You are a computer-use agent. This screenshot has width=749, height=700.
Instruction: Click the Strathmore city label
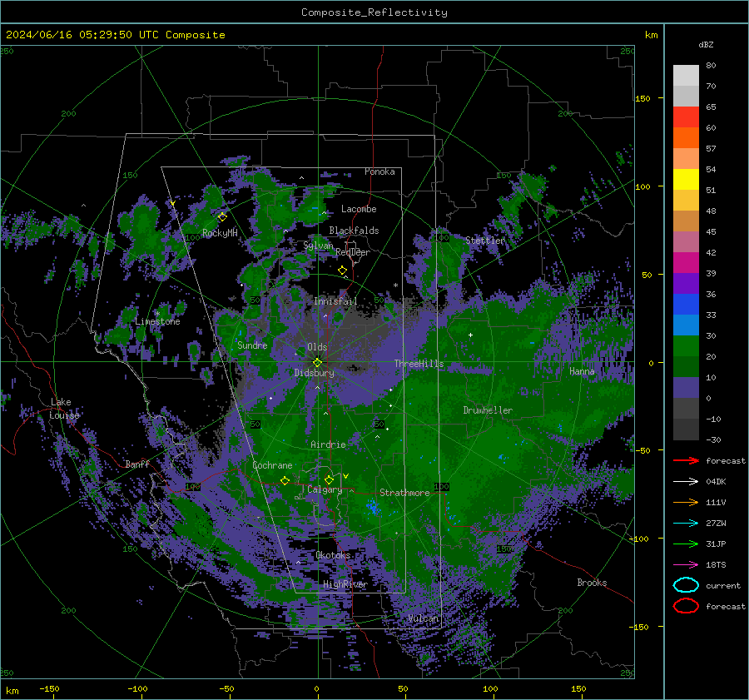(x=404, y=493)
